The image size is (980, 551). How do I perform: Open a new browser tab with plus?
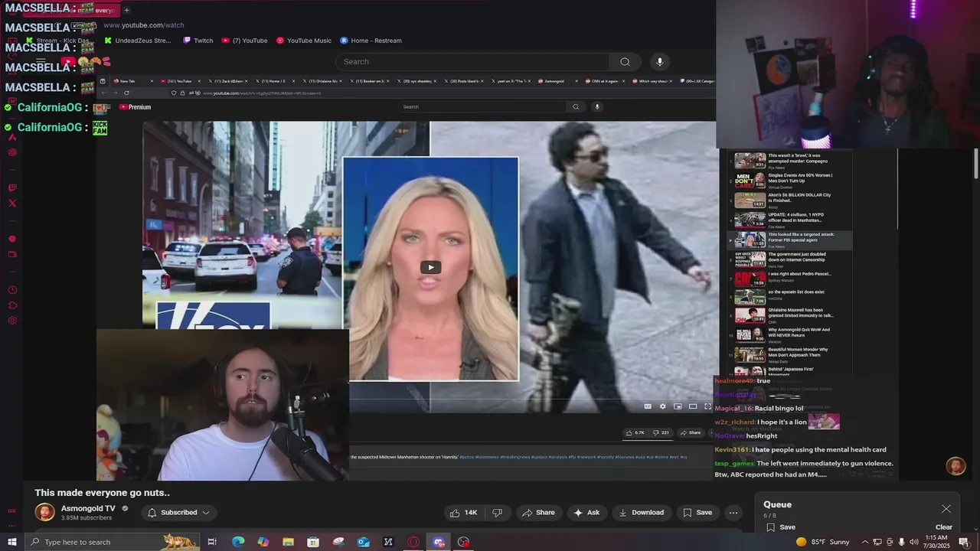126,10
